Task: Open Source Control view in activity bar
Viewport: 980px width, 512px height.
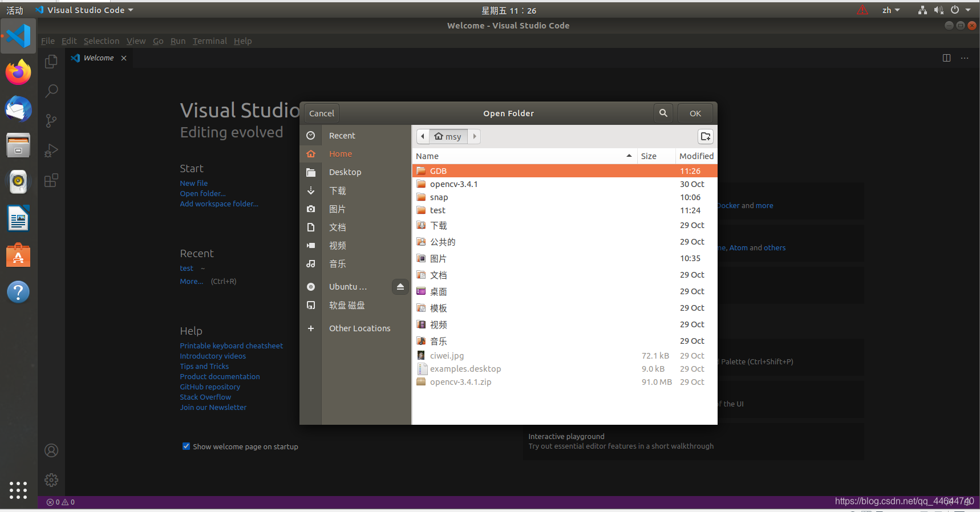Action: click(x=51, y=120)
